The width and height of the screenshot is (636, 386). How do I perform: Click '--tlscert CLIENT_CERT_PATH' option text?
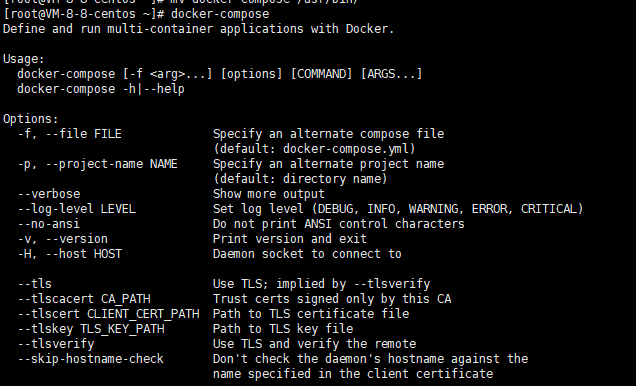pyautogui.click(x=108, y=314)
